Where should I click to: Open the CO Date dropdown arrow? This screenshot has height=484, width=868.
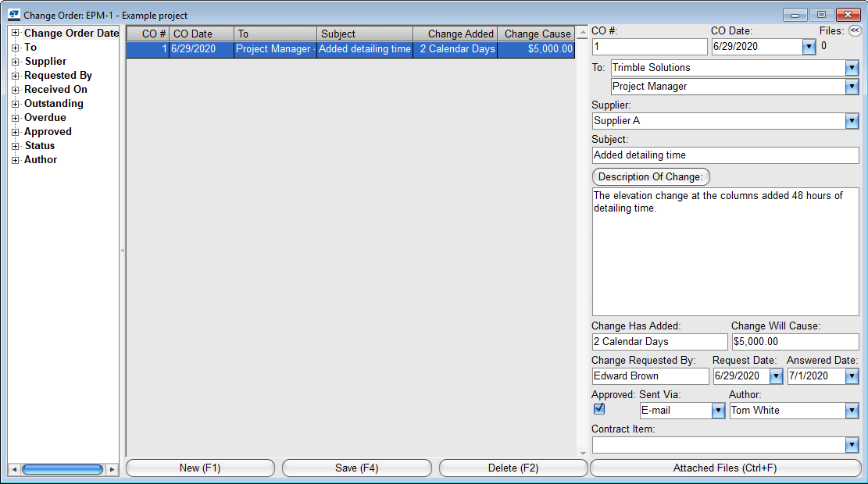[809, 47]
